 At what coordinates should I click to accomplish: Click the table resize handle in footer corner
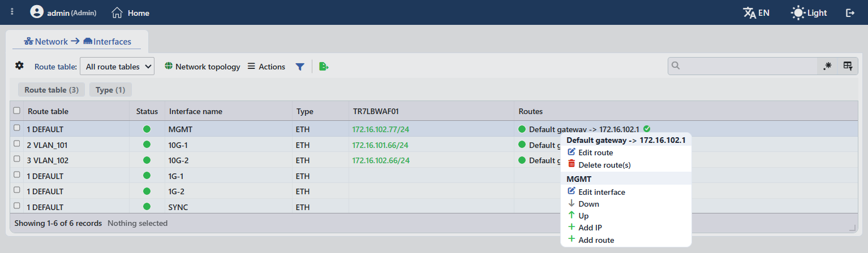click(853, 228)
